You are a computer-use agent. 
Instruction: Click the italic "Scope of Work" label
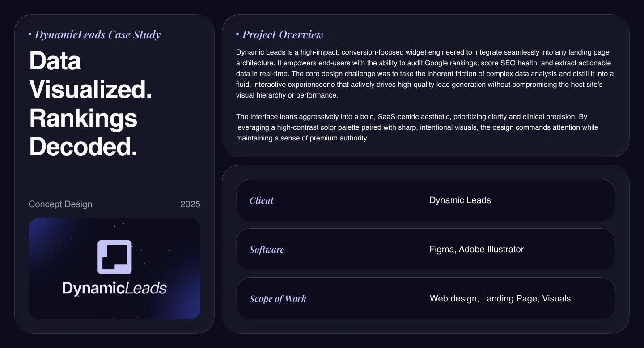278,299
